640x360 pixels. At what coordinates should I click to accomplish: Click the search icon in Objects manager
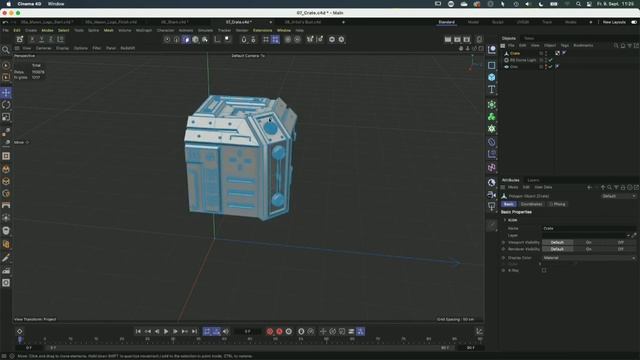pyautogui.click(x=616, y=46)
